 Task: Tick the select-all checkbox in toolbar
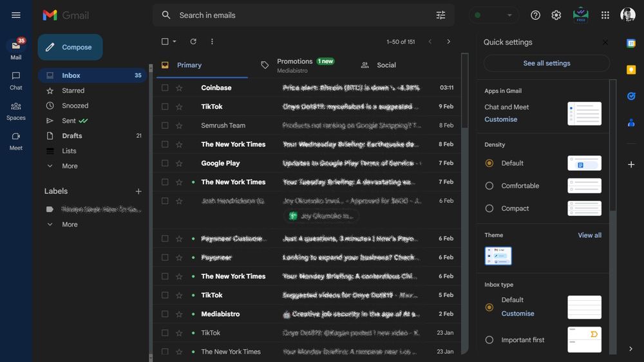(165, 41)
